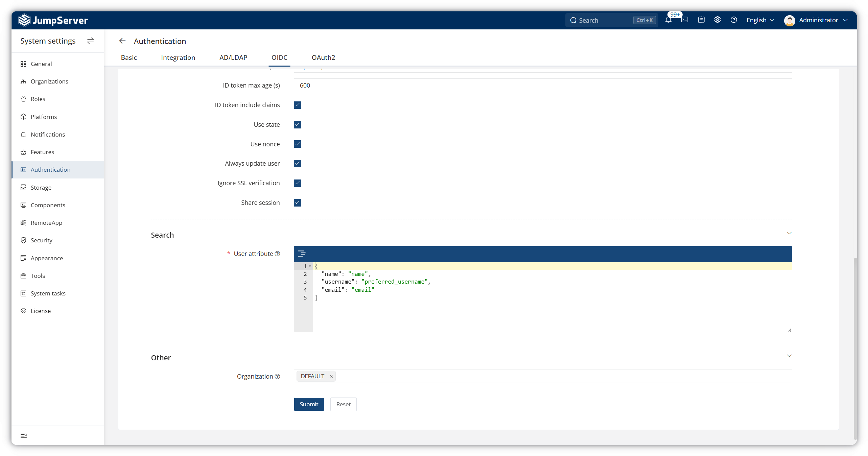
Task: Uncheck Use state checkbox
Action: (x=298, y=125)
